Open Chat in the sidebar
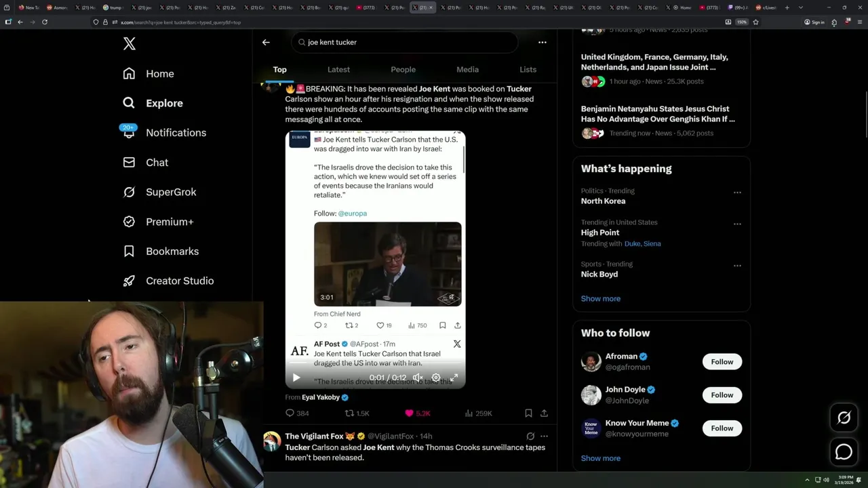Screen dimensions: 868x488 point(145,163)
